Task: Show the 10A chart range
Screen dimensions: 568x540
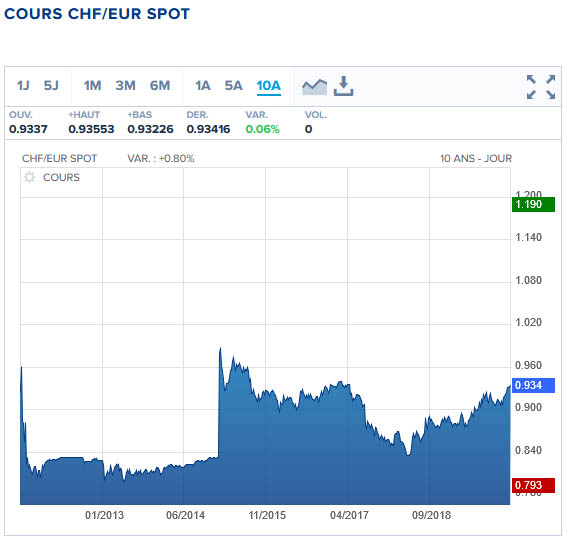Action: [x=268, y=86]
